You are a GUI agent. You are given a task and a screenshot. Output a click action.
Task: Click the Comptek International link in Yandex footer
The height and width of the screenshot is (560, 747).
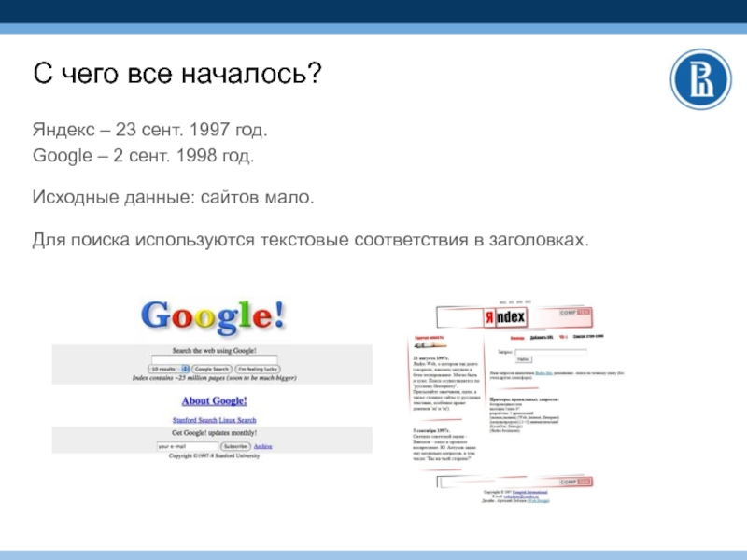(x=529, y=492)
